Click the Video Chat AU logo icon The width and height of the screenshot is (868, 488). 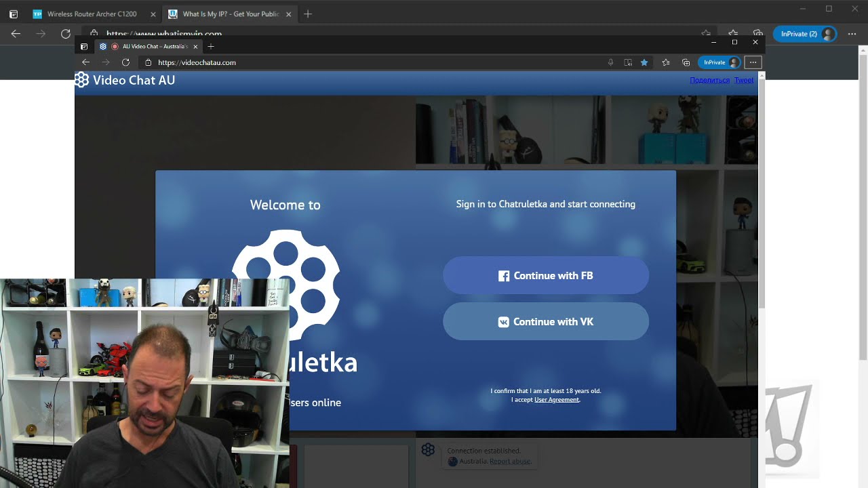pos(82,80)
